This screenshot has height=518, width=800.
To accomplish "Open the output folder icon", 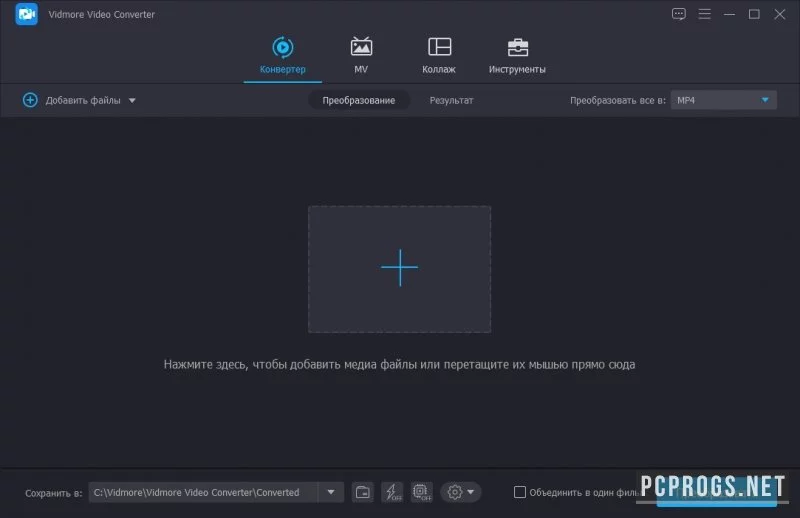I will click(363, 492).
